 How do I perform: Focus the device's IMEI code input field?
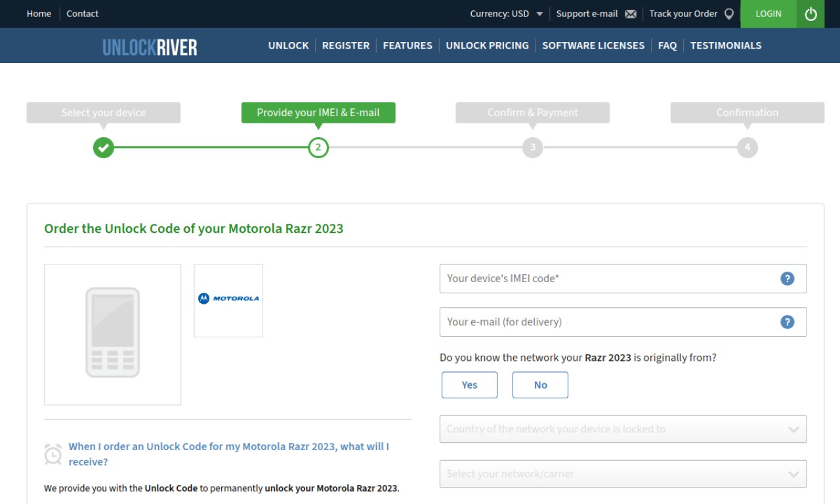pos(623,278)
